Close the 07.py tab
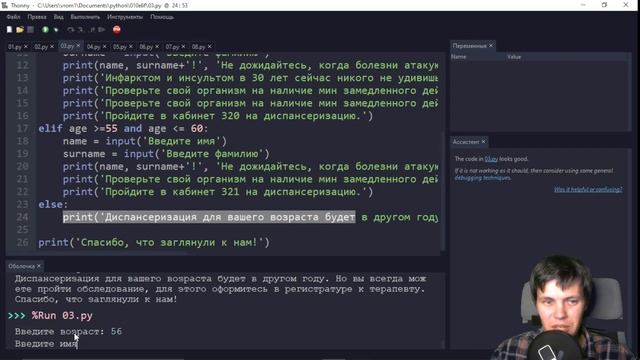Image resolution: width=640 pixels, height=360 pixels. 183,47
